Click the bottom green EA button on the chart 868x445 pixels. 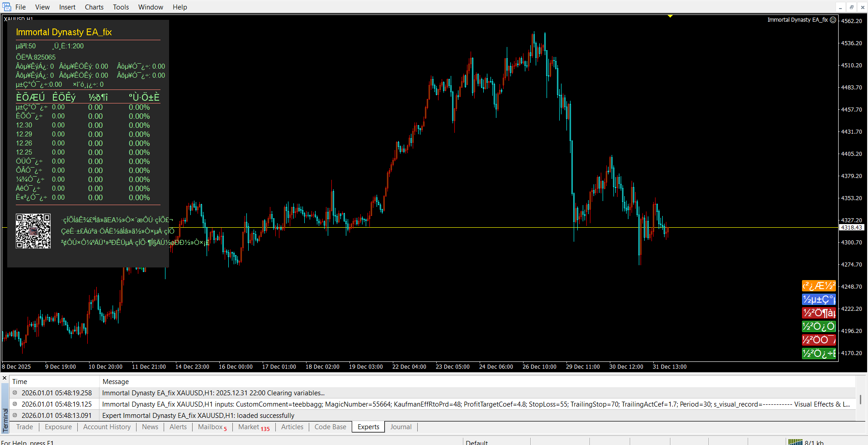pos(819,354)
